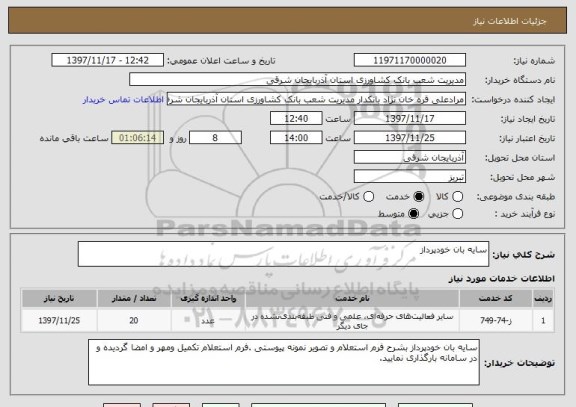Screen dimensions: 576x407
Task: Click the buyer notes text area
Action: pos(284,362)
